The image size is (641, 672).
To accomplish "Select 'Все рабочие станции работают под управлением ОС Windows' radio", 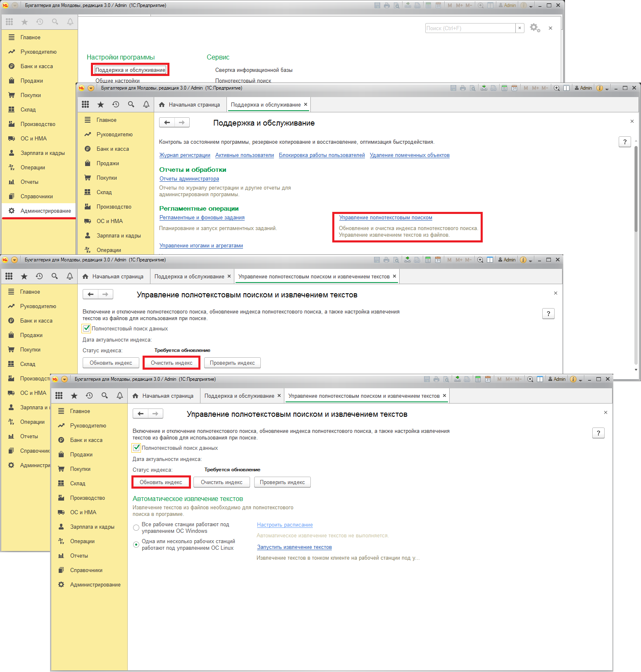I will click(x=136, y=527).
